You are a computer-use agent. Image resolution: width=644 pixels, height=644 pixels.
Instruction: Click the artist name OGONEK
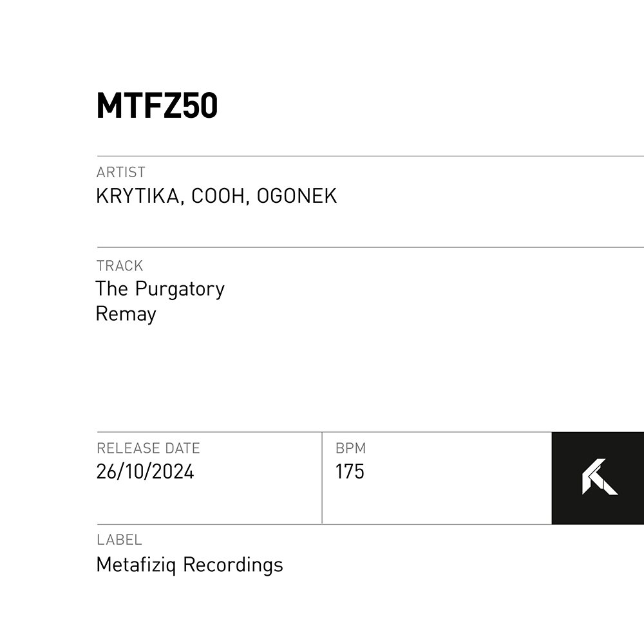click(297, 196)
